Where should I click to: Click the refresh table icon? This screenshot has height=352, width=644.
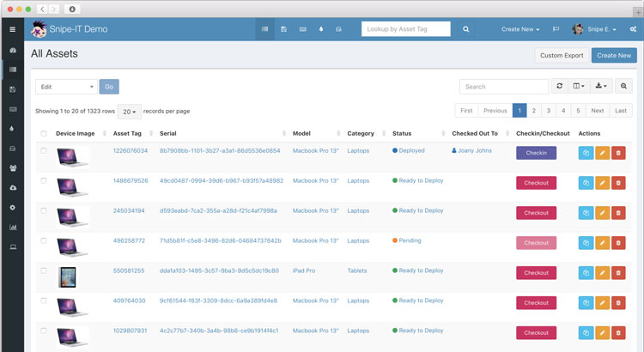(x=560, y=87)
